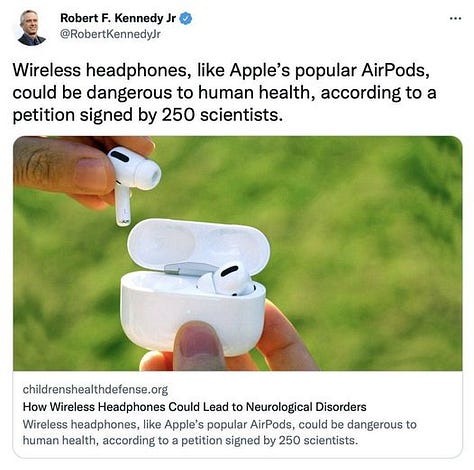Viewport: 474px width, 470px height.
Task: Click the tweet line ending with according to a
Action: (224, 93)
